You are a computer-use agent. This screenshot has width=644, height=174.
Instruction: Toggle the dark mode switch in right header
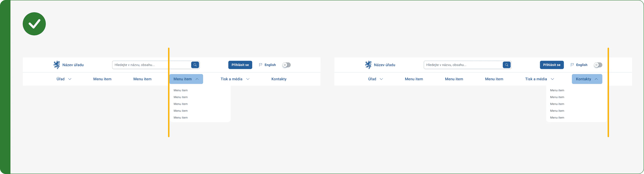tap(598, 65)
